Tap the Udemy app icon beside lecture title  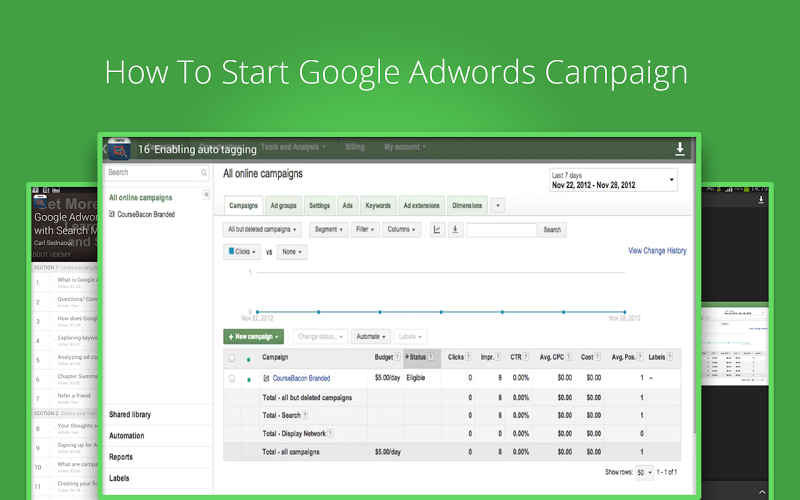pos(119,149)
